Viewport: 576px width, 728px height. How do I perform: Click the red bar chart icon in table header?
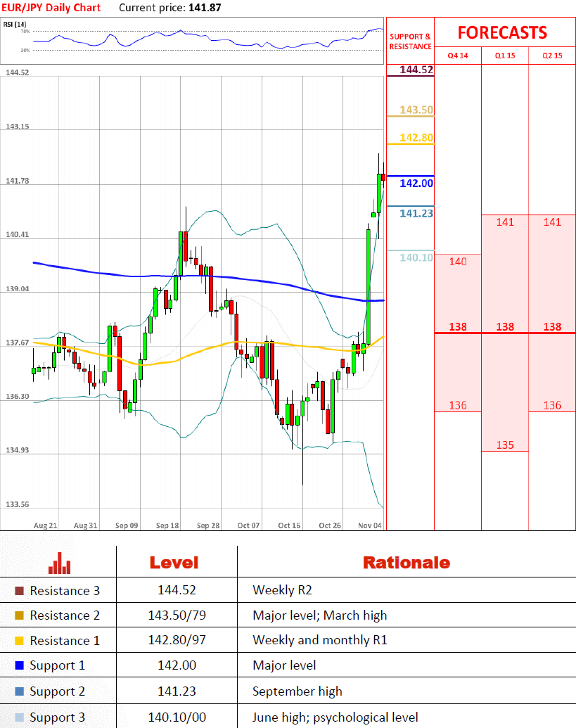[x=59, y=563]
